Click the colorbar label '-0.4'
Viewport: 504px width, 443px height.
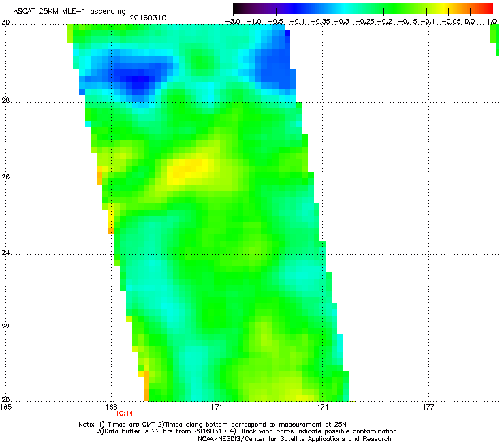298,22
